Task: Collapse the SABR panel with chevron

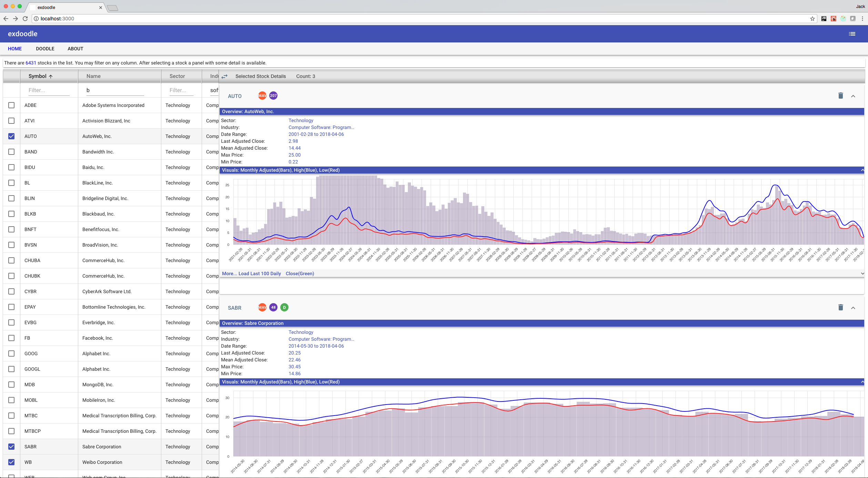Action: pyautogui.click(x=853, y=308)
